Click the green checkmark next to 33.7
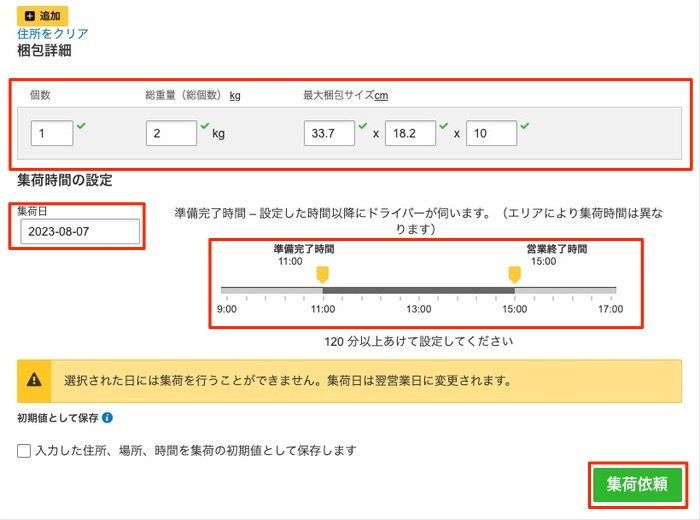Screen dimensions: 700x520 pos(362,125)
